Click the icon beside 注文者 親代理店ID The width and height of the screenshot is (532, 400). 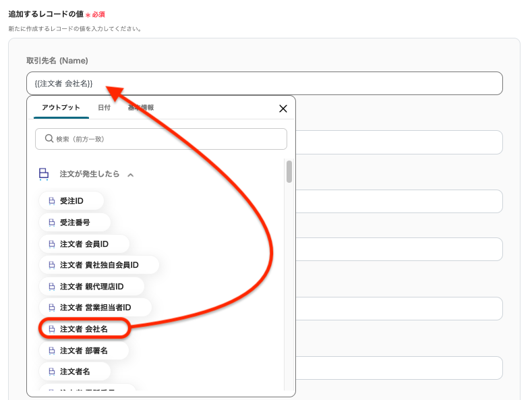[x=51, y=287]
